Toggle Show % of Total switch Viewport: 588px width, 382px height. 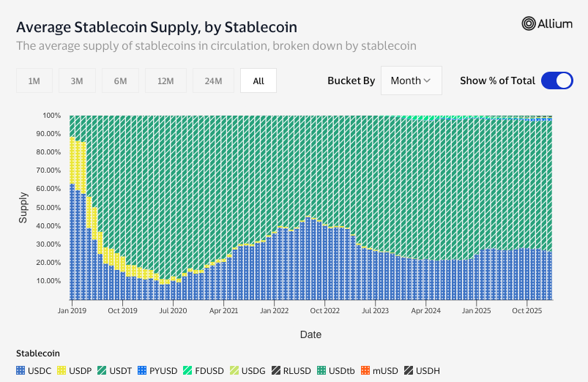point(557,80)
